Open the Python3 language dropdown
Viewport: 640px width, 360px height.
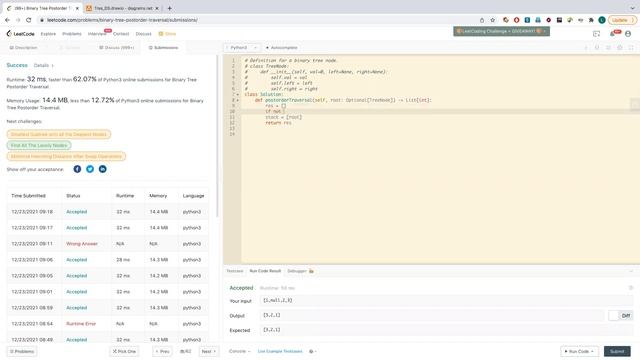pos(242,48)
